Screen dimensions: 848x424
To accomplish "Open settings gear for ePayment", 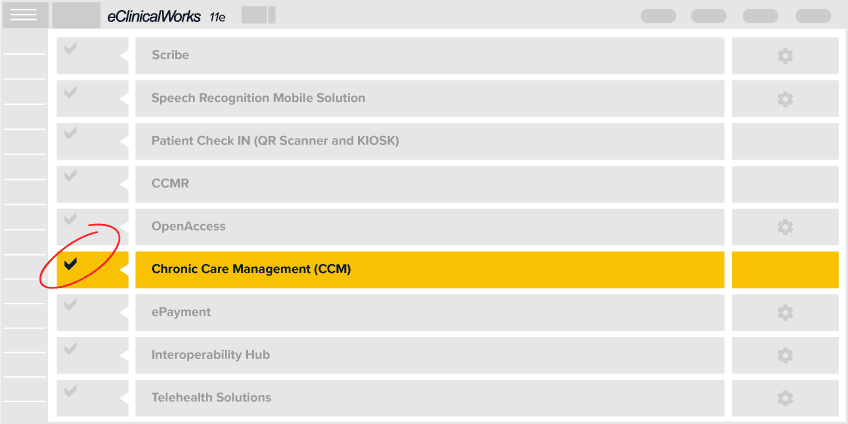I will pyautogui.click(x=785, y=312).
